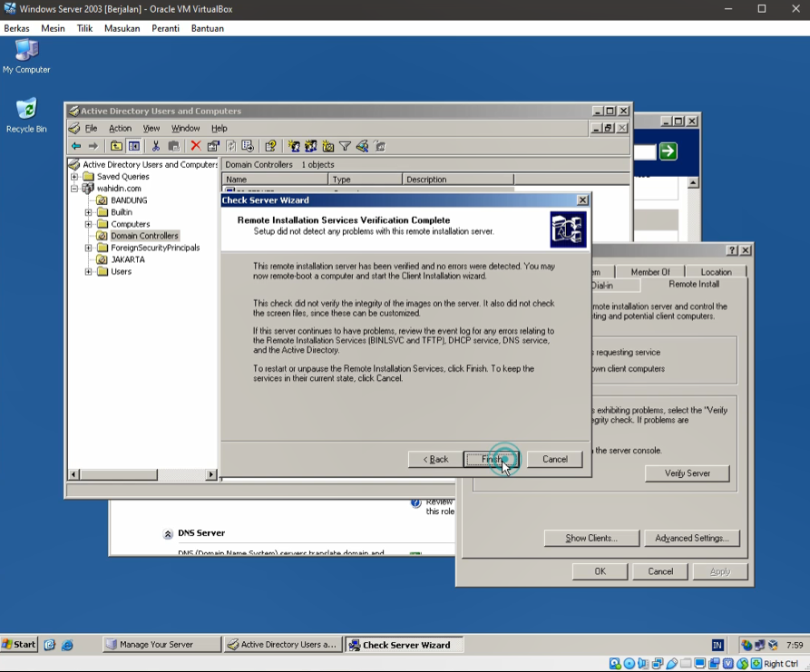Image resolution: width=810 pixels, height=672 pixels.
Task: Expand the Computers tree node
Action: tap(88, 224)
